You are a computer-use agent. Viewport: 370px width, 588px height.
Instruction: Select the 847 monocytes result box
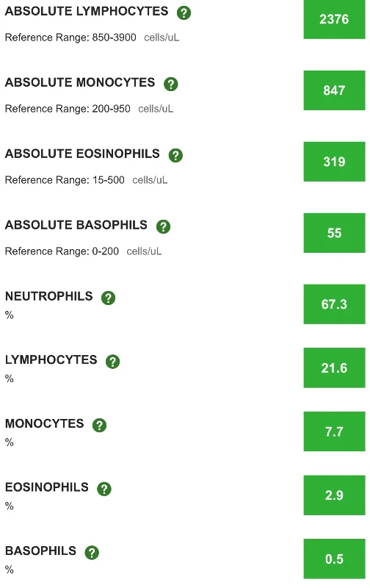[x=334, y=90]
